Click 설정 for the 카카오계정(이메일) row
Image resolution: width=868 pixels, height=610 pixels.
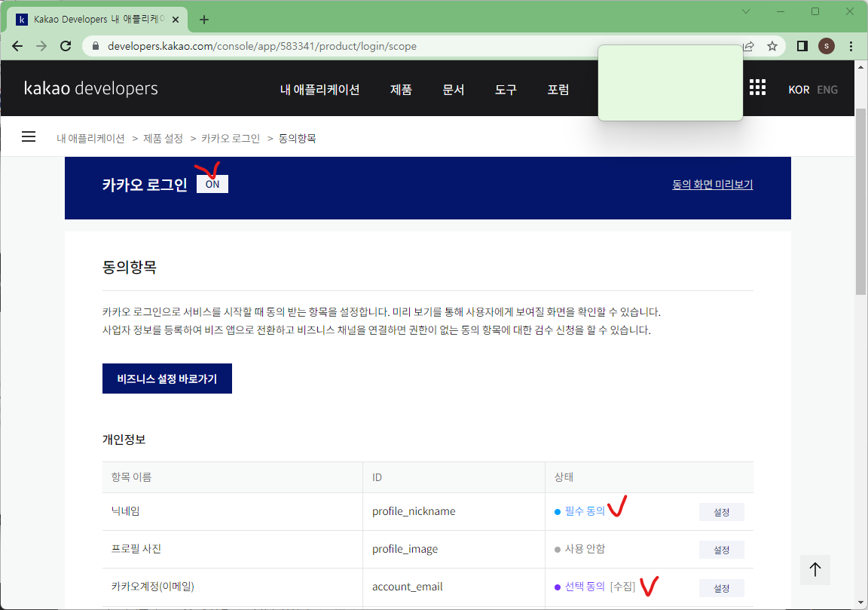coord(721,588)
